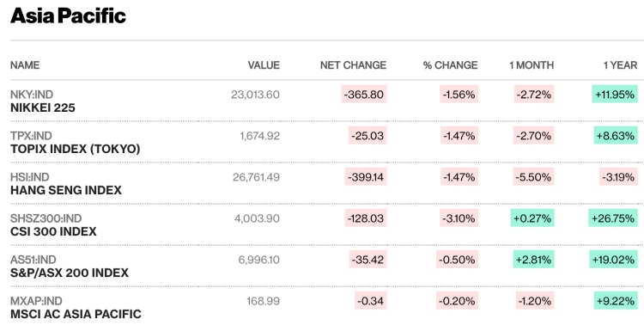Open the S&P/ASX 200 INDEX link
The image size is (644, 325).
[x=70, y=273]
